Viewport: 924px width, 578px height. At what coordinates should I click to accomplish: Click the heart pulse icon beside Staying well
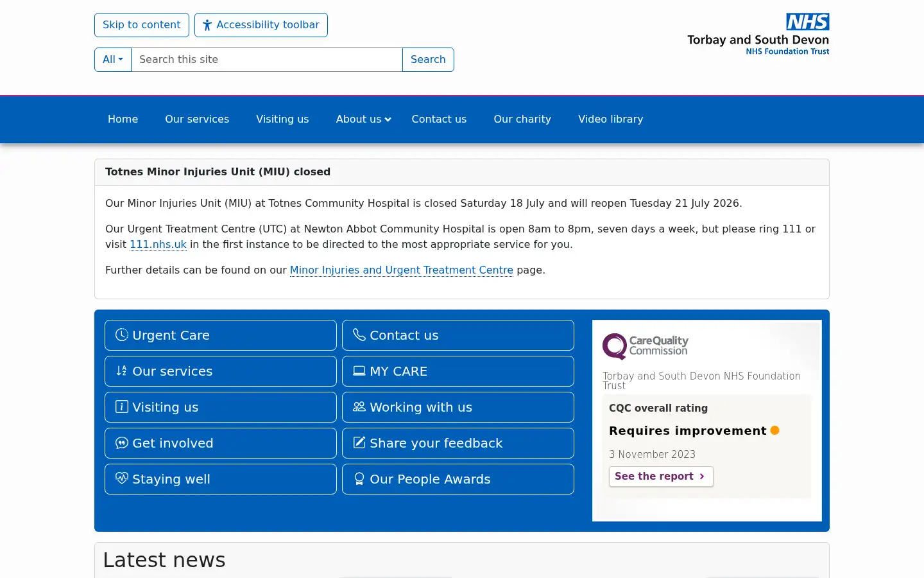tap(122, 478)
